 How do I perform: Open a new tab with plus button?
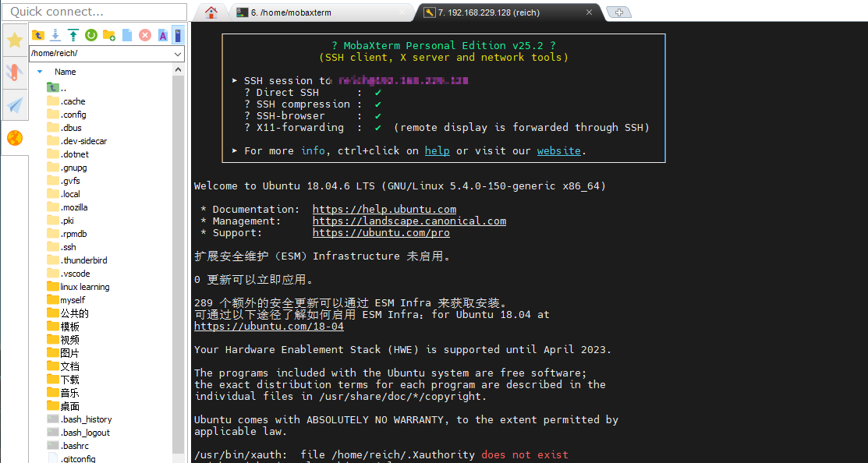[x=619, y=12]
